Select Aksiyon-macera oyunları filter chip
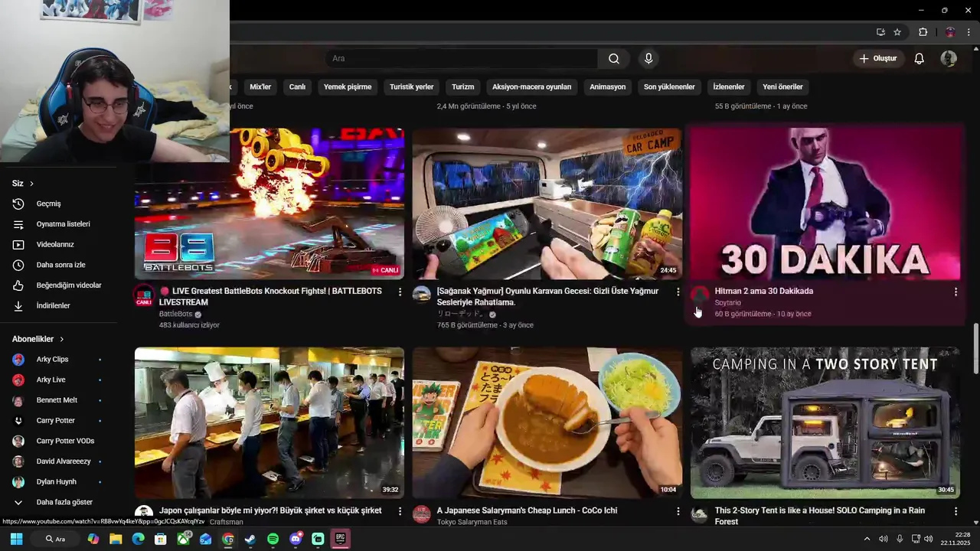The height and width of the screenshot is (551, 980). coord(532,86)
